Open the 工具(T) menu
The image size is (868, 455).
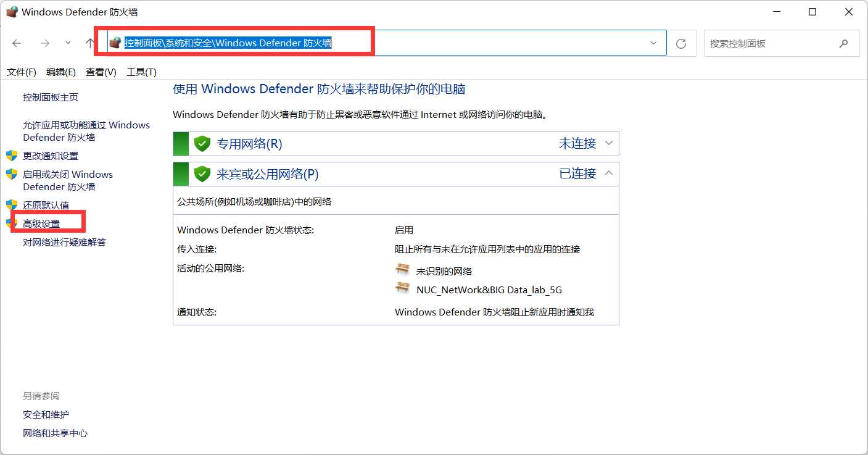pos(141,72)
